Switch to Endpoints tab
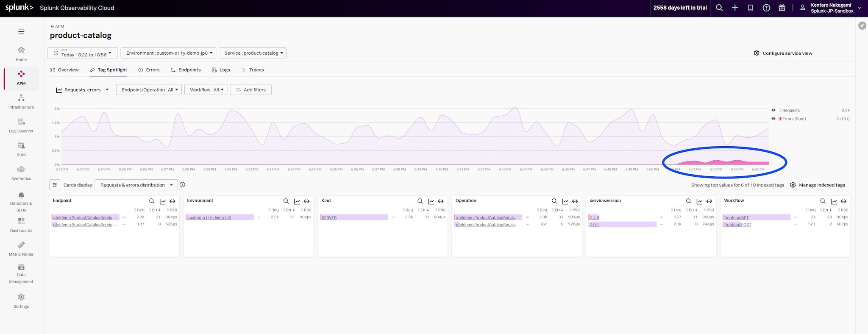This screenshot has width=868, height=334. click(186, 70)
